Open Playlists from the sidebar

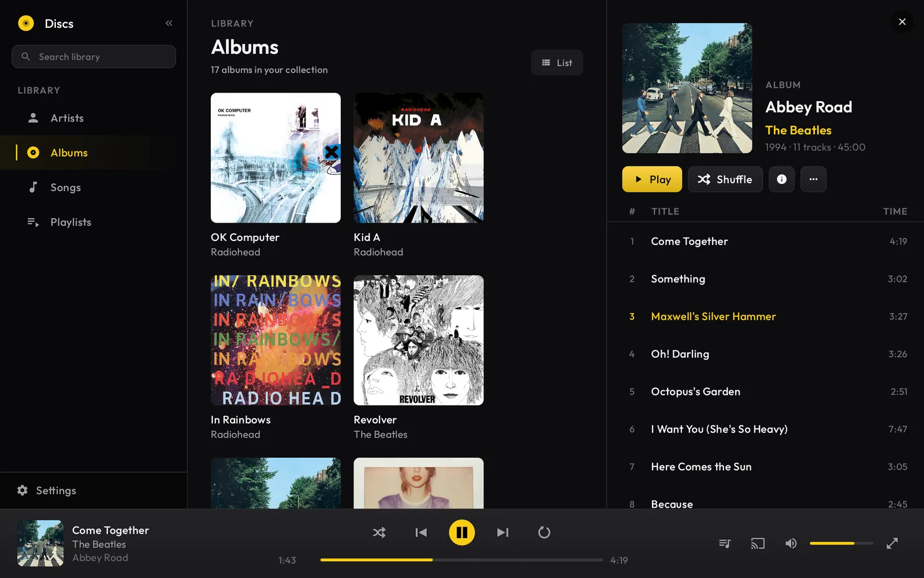[94, 222]
